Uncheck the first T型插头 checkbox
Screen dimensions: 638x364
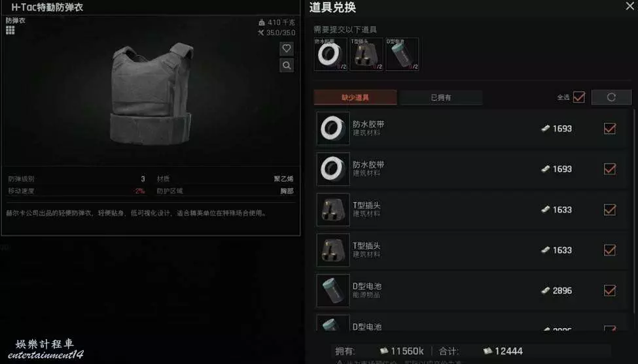pyautogui.click(x=609, y=210)
